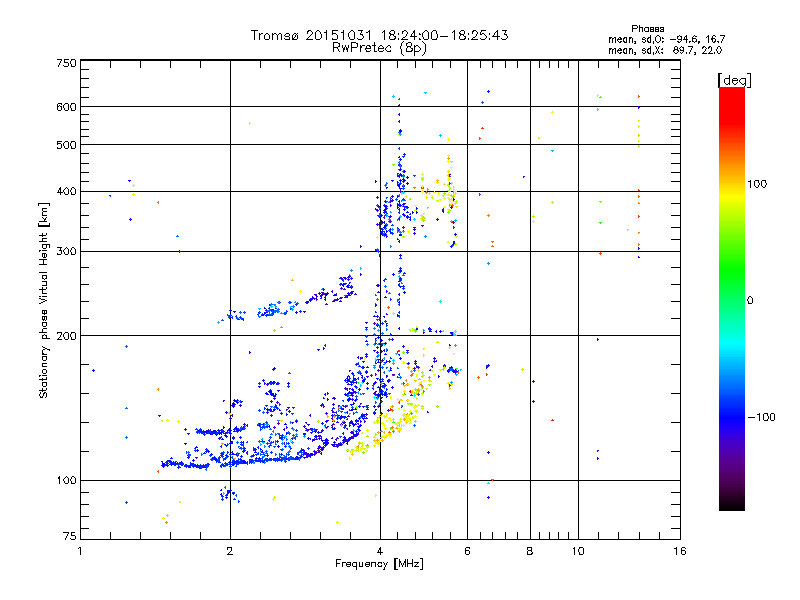Click the '0' colorbar tick label
The height and width of the screenshot is (600, 800).
pos(750,301)
